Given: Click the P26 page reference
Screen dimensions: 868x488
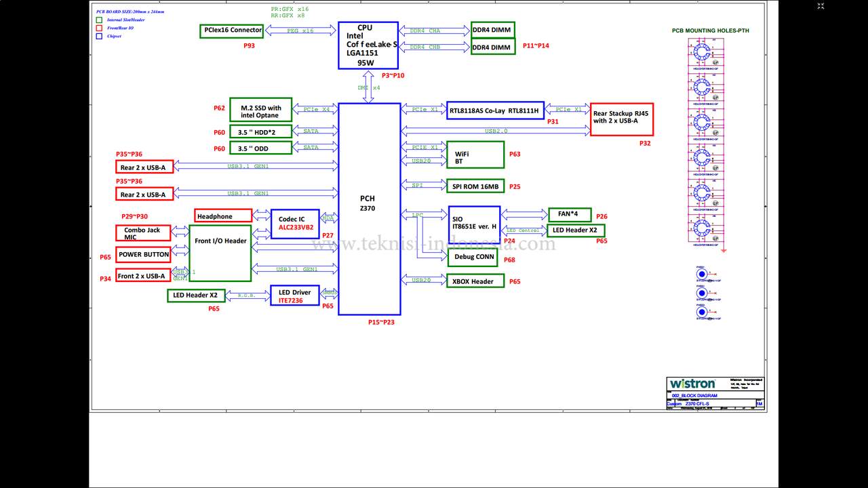Looking at the screenshot, I should point(601,217).
